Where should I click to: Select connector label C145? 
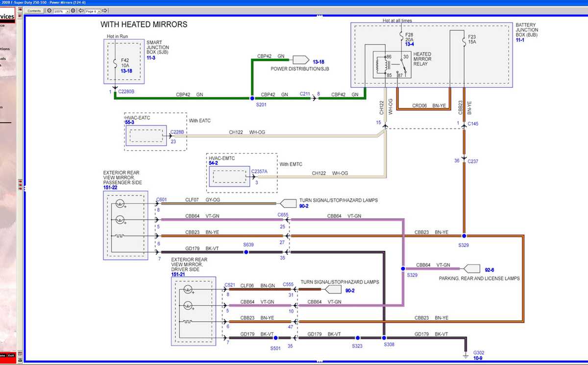473,124
